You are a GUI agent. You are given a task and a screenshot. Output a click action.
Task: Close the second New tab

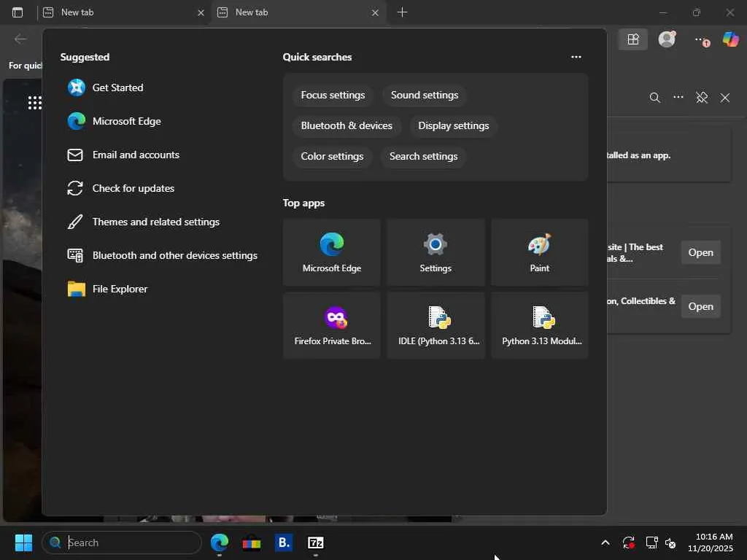(x=376, y=13)
